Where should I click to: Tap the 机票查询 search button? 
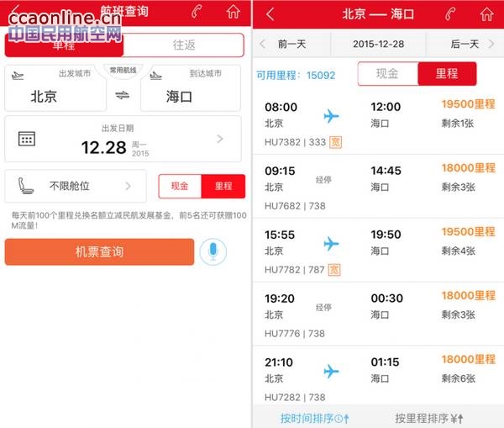coord(99,251)
